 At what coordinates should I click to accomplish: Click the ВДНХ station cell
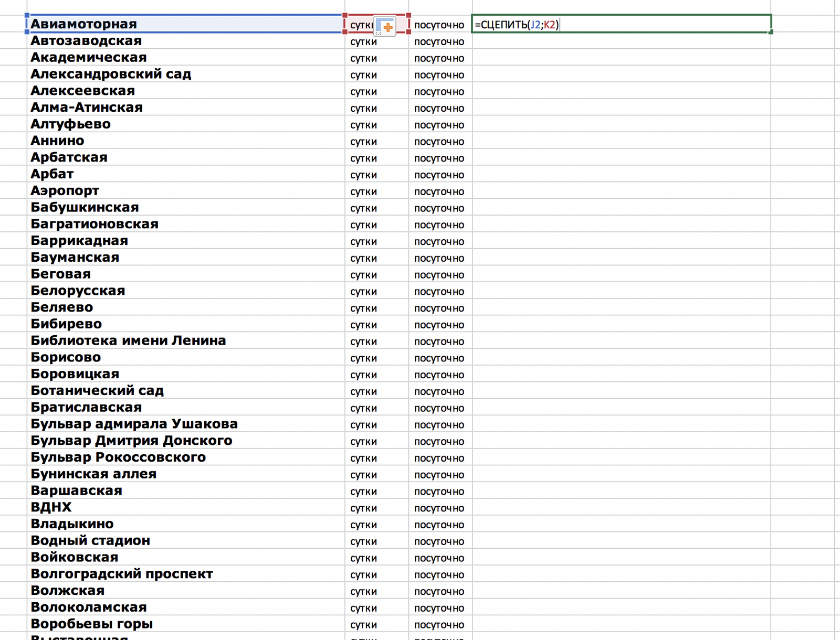tap(184, 507)
